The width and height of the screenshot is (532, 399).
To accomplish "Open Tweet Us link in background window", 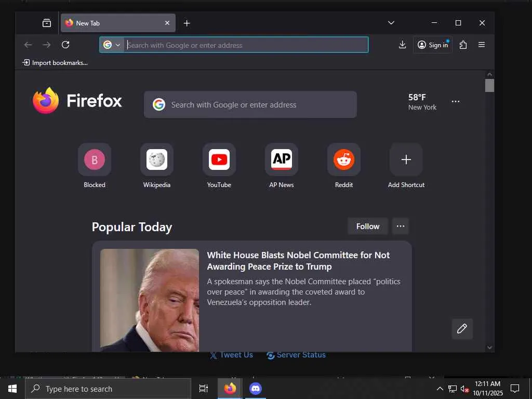I will tap(231, 355).
